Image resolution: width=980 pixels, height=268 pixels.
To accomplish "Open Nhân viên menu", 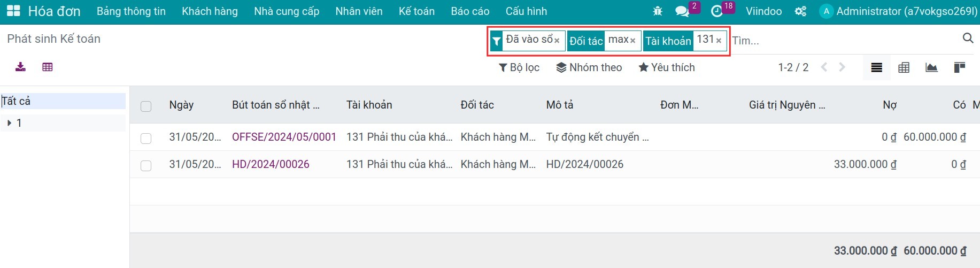I will pyautogui.click(x=359, y=11).
